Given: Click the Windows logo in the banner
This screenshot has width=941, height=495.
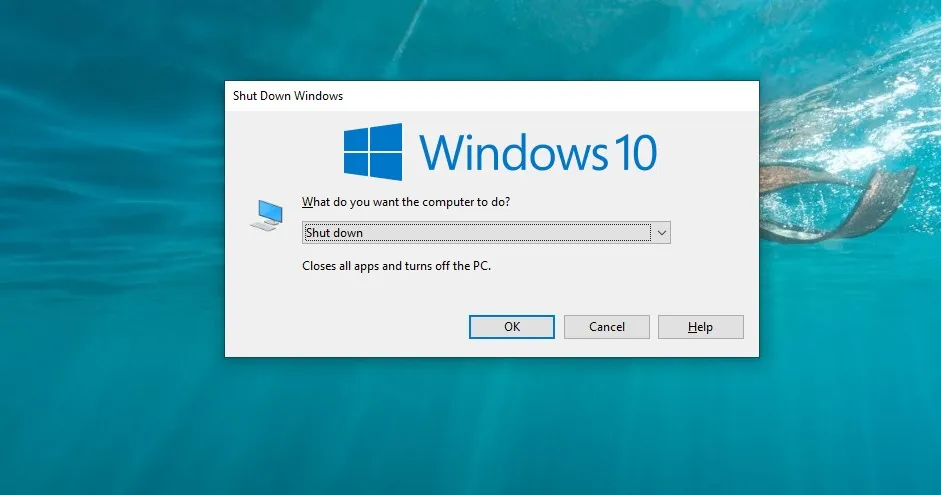Looking at the screenshot, I should [x=373, y=152].
